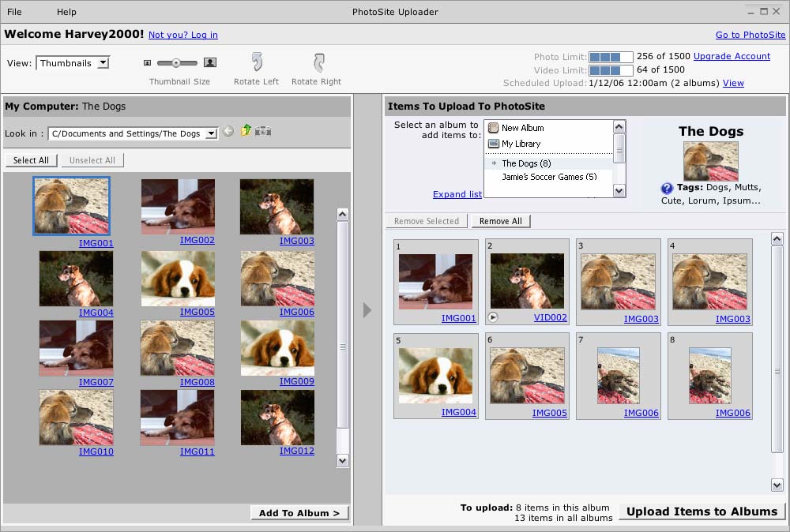The height and width of the screenshot is (532, 790).
Task: Click VID002 link in upload panel
Action: (550, 317)
